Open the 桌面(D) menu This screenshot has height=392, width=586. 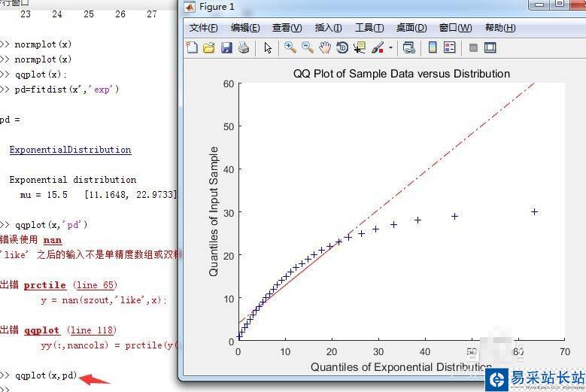pos(411,28)
